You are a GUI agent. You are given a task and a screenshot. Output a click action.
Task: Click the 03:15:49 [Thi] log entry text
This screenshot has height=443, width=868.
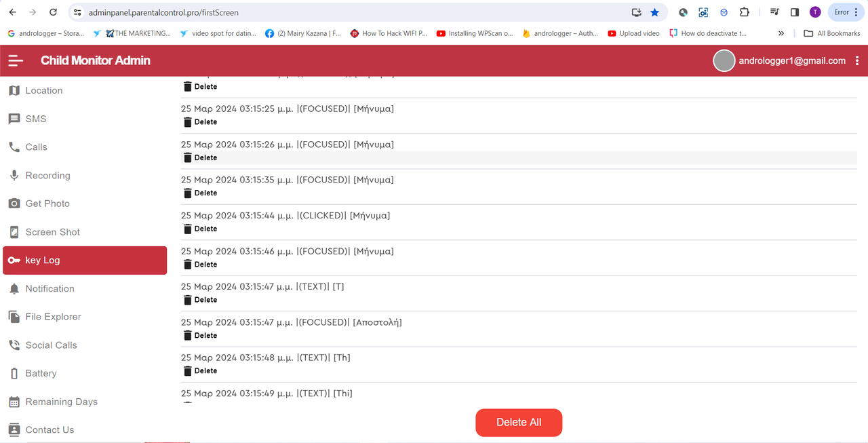coord(267,393)
